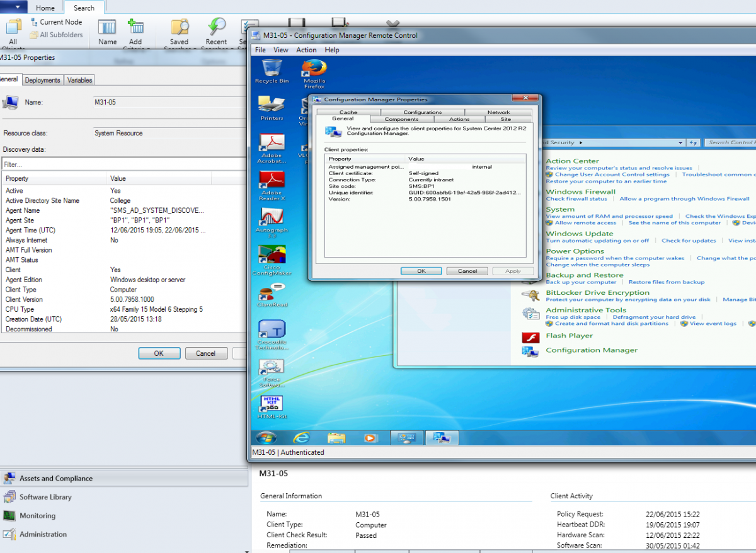Viewport: 756px width, 553px height.
Task: Open the ClaroRead desktop shortcut
Action: pos(272,295)
